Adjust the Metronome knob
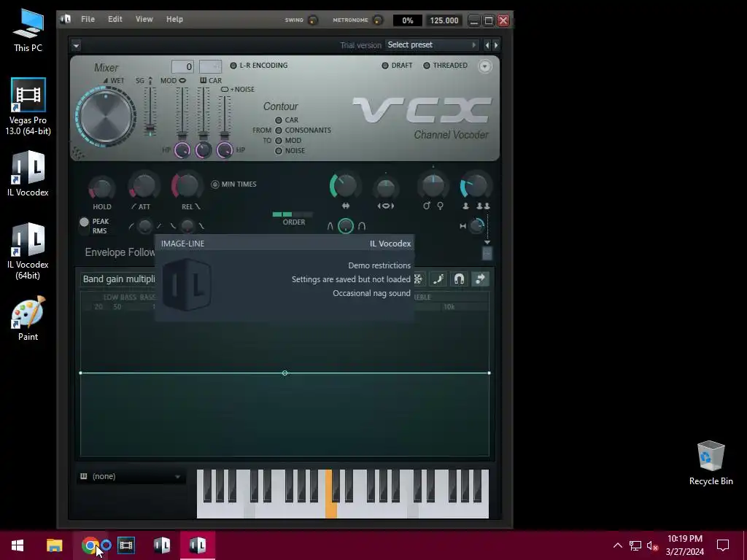 point(377,20)
